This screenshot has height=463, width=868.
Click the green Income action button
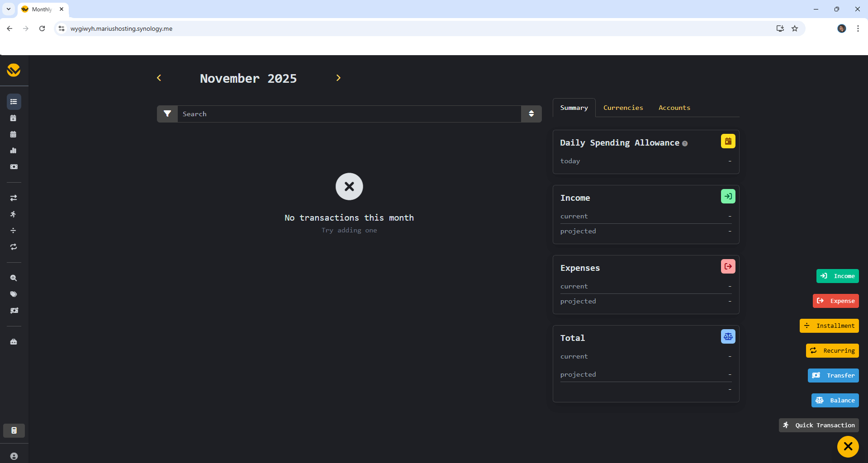tap(837, 276)
